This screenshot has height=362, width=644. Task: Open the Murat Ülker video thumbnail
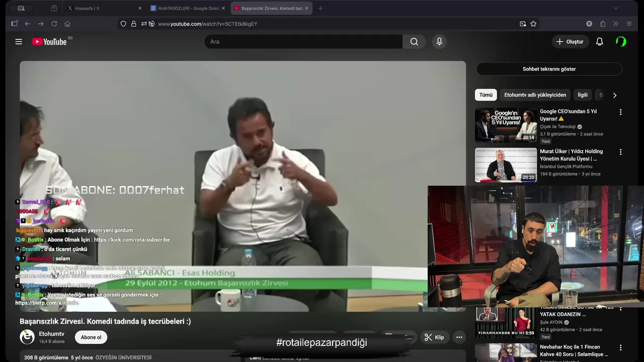point(506,165)
